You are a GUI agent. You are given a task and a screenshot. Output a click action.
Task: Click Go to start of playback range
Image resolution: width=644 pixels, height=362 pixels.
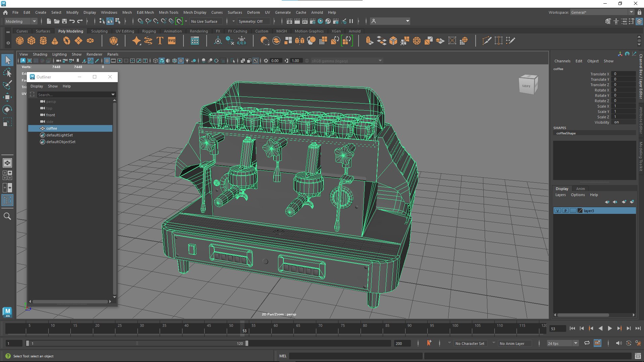coord(572,328)
